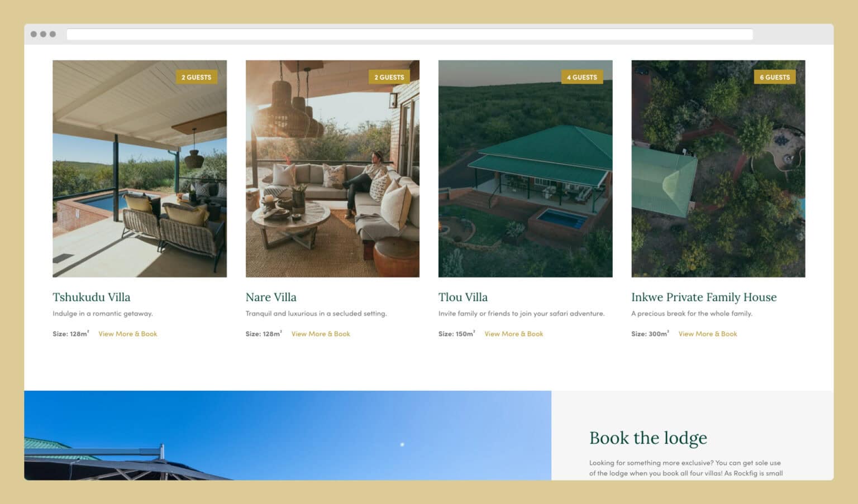858x504 pixels.
Task: Click the blue sky lodge banner image
Action: [288, 435]
